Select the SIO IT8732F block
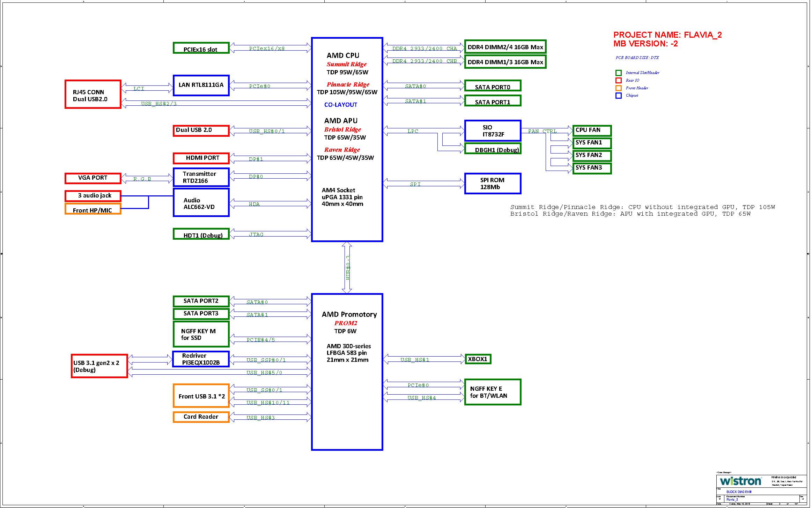Image resolution: width=812 pixels, height=508 pixels. [493, 131]
